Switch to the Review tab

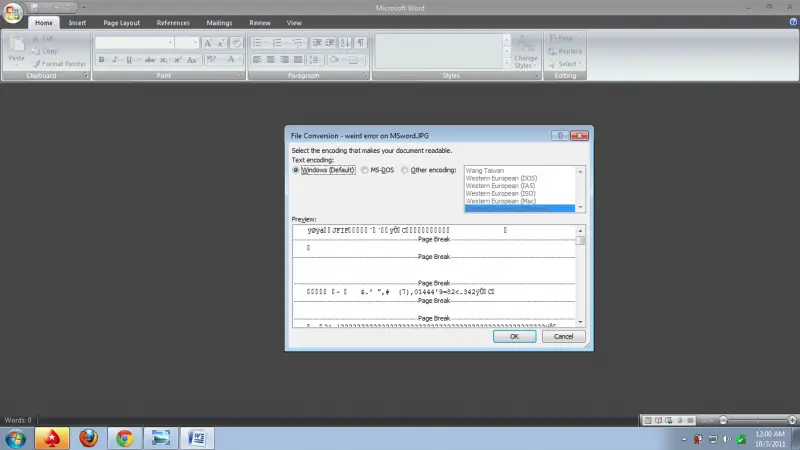pyautogui.click(x=260, y=23)
